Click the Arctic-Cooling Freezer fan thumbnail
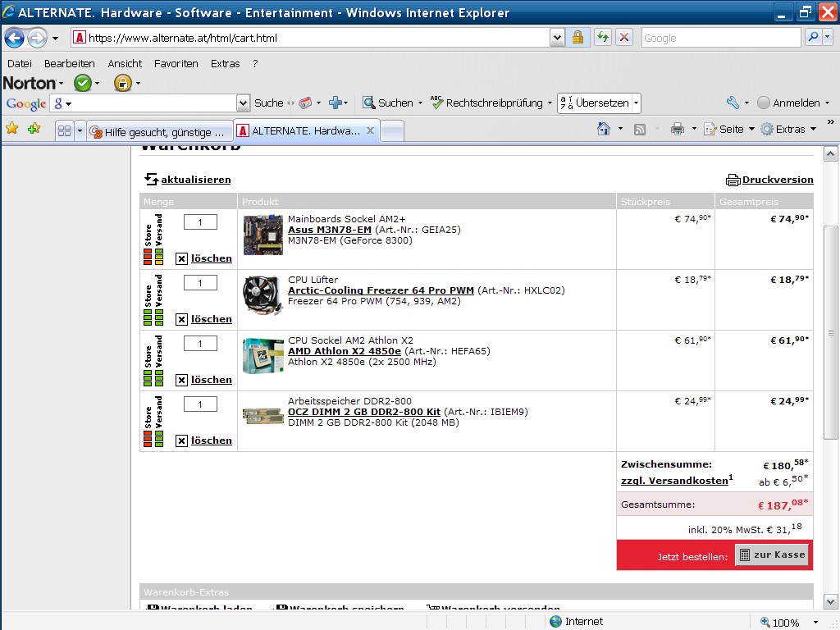Viewport: 840px width, 630px height. tap(262, 295)
